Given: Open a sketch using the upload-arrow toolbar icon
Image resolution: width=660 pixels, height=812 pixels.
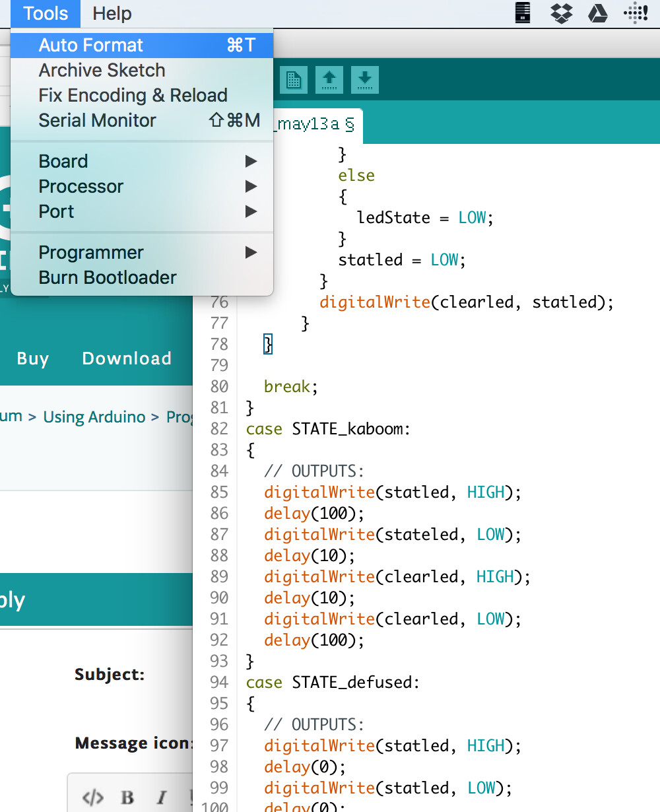Looking at the screenshot, I should pyautogui.click(x=329, y=80).
